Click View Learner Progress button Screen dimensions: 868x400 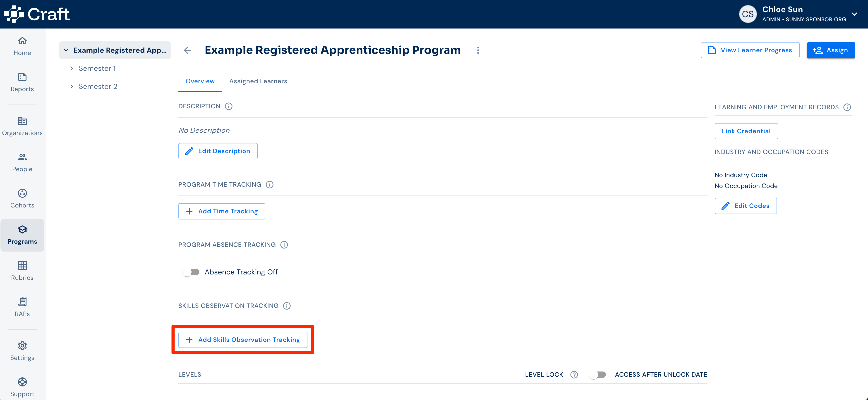click(x=750, y=50)
